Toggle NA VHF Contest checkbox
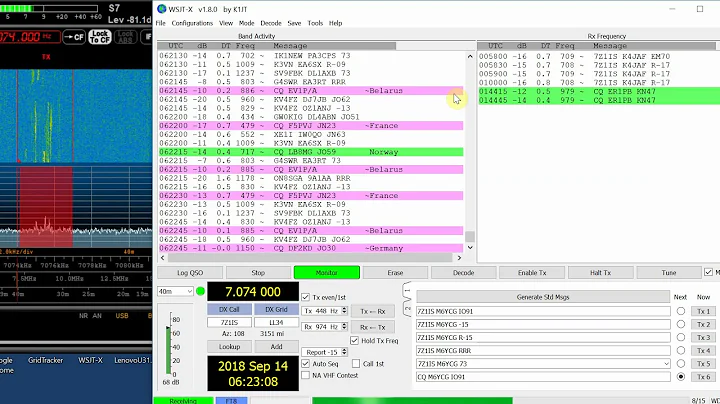720x404 pixels. coord(305,375)
